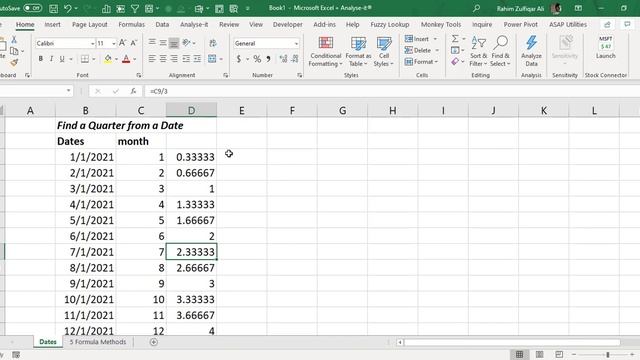Open the Fill Color dropdown arrow
Image resolution: width=640 pixels, height=360 pixels.
click(x=116, y=60)
